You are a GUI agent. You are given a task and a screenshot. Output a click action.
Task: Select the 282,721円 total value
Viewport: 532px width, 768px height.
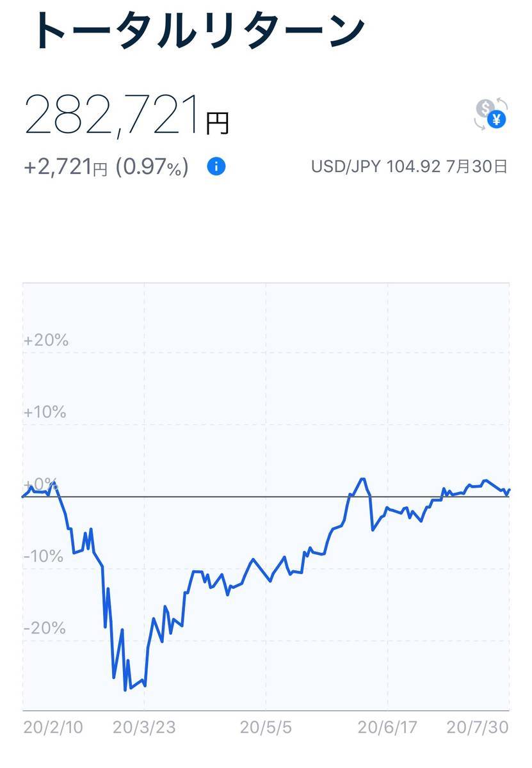[x=127, y=115]
